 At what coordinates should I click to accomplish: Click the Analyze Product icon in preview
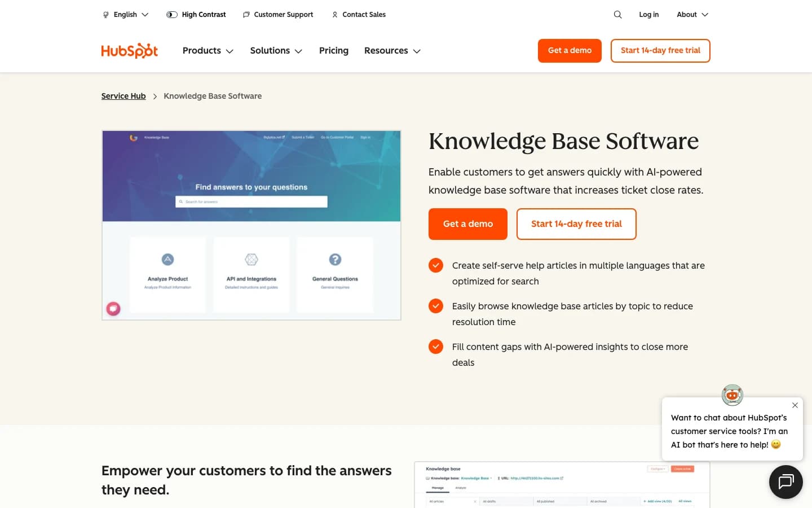coord(167,260)
